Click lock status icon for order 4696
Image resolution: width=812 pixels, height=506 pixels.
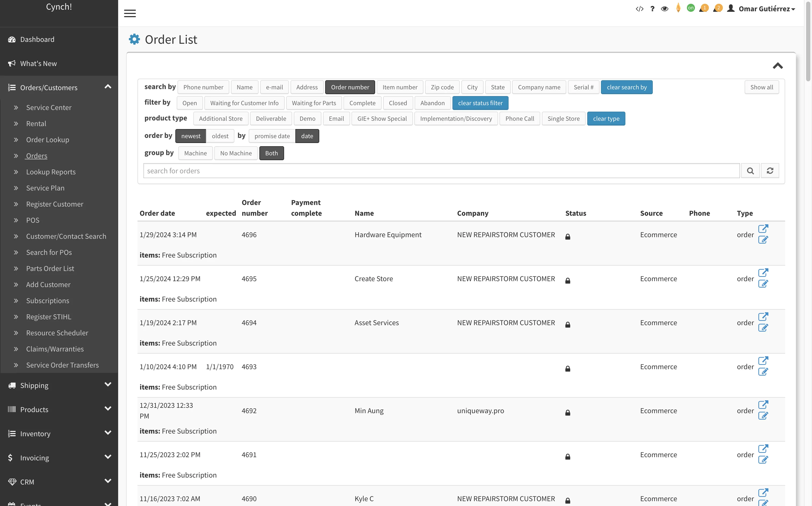point(568,237)
